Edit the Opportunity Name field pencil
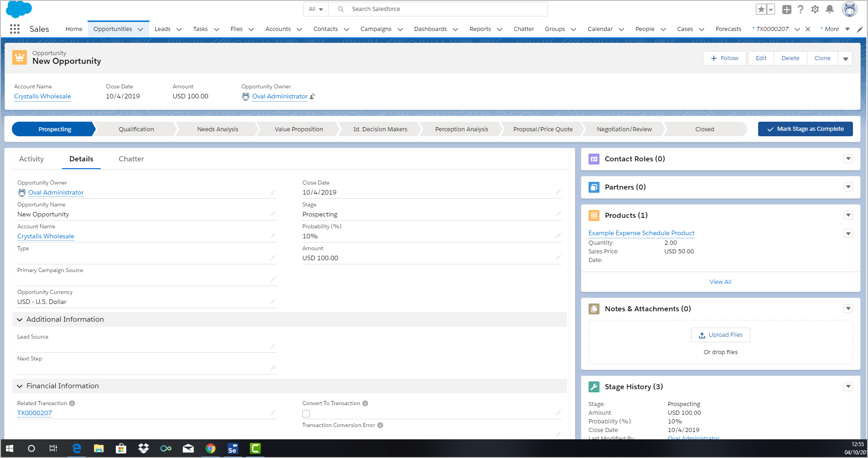 point(273,214)
